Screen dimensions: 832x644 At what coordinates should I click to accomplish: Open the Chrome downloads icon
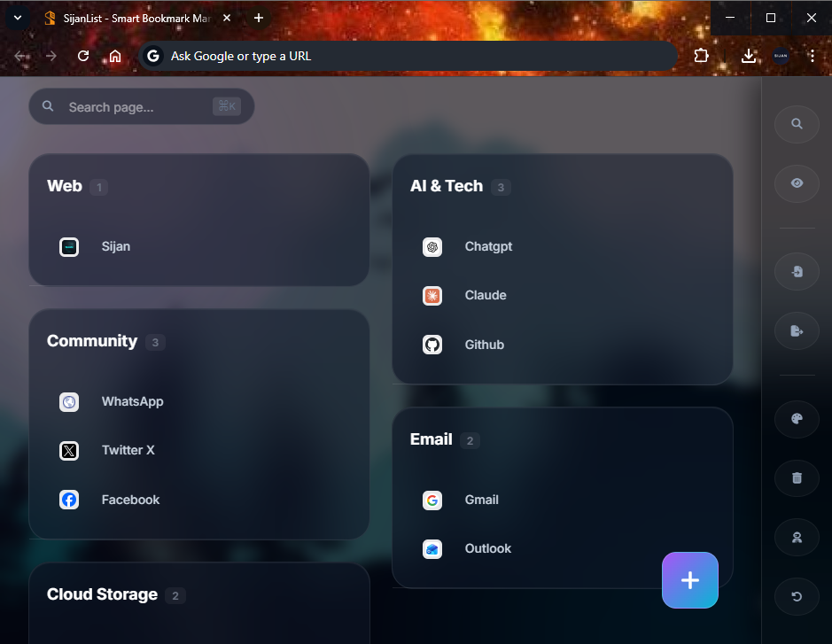pos(749,55)
